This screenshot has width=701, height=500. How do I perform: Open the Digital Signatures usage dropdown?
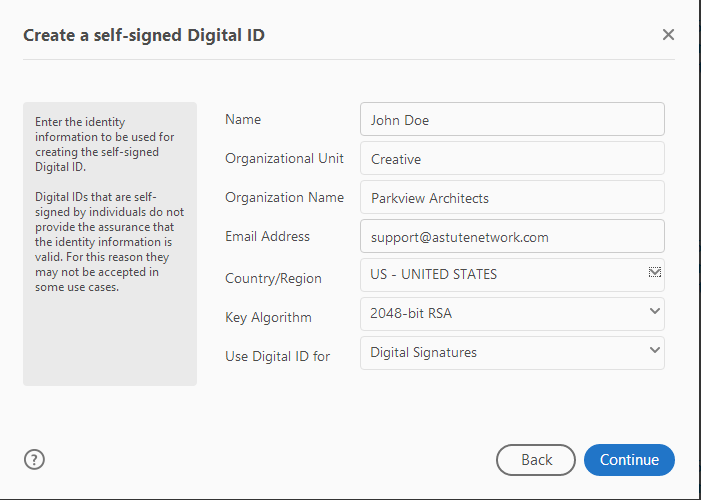pos(512,352)
